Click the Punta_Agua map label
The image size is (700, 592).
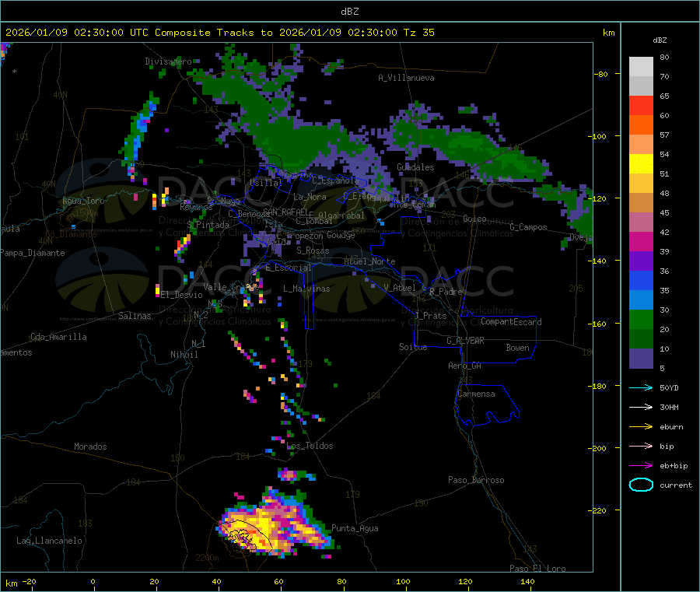coord(355,528)
